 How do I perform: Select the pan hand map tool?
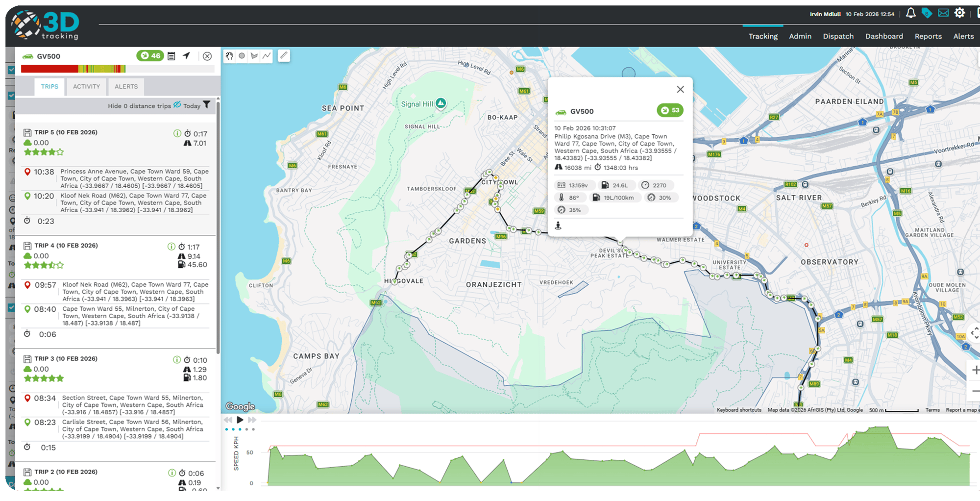(229, 56)
